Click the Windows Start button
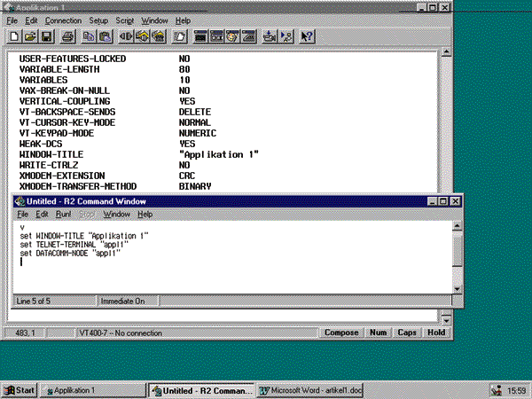The height and width of the screenshot is (399, 532). click(x=20, y=390)
